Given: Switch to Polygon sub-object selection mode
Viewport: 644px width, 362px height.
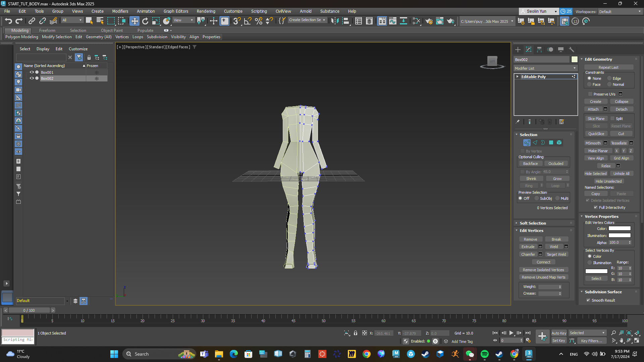Looking at the screenshot, I should coord(551,143).
